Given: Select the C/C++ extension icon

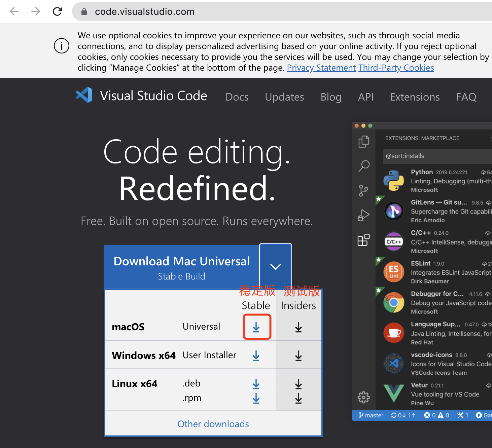Looking at the screenshot, I should click(394, 241).
